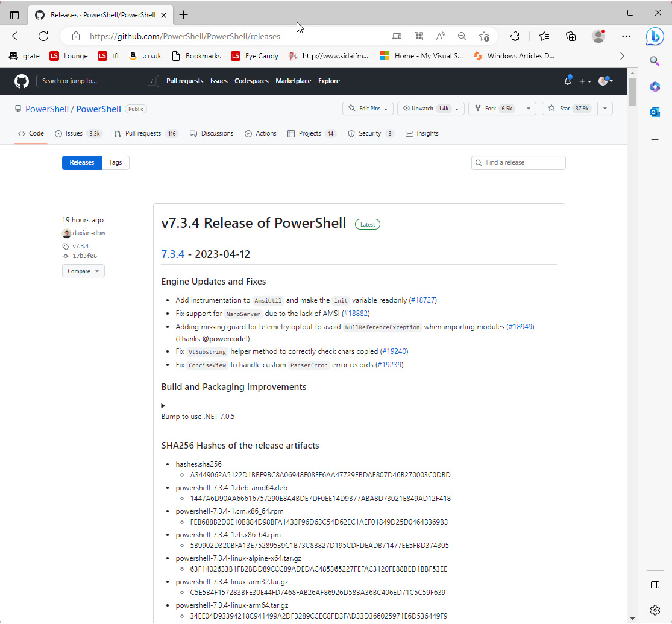Click the browser back arrow
Image resolution: width=672 pixels, height=624 pixels.
17,36
